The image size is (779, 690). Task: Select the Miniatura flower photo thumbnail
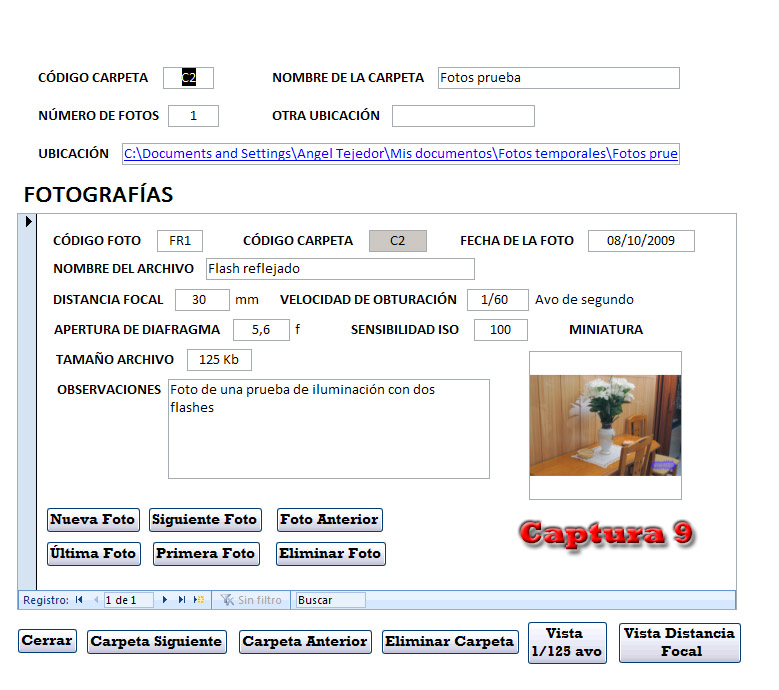point(605,425)
